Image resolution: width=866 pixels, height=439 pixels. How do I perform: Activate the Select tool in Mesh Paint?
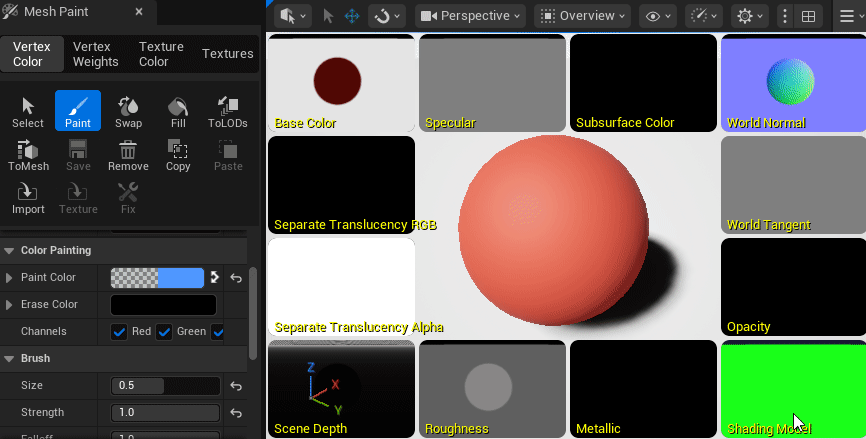(x=28, y=111)
